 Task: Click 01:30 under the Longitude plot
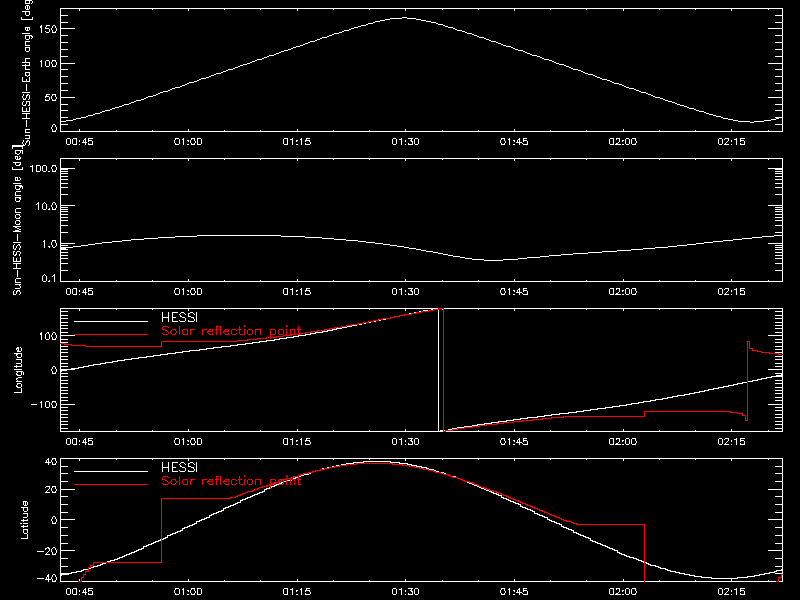[x=406, y=442]
